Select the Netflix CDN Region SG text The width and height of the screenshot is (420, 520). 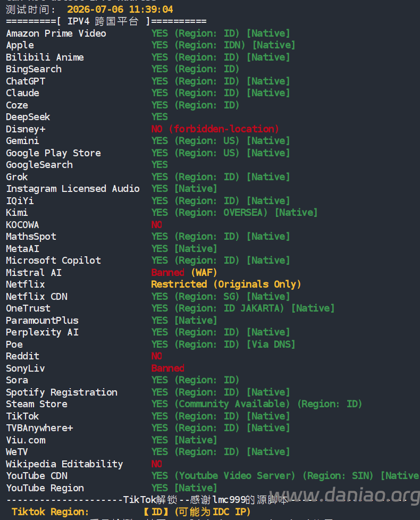pos(207,297)
